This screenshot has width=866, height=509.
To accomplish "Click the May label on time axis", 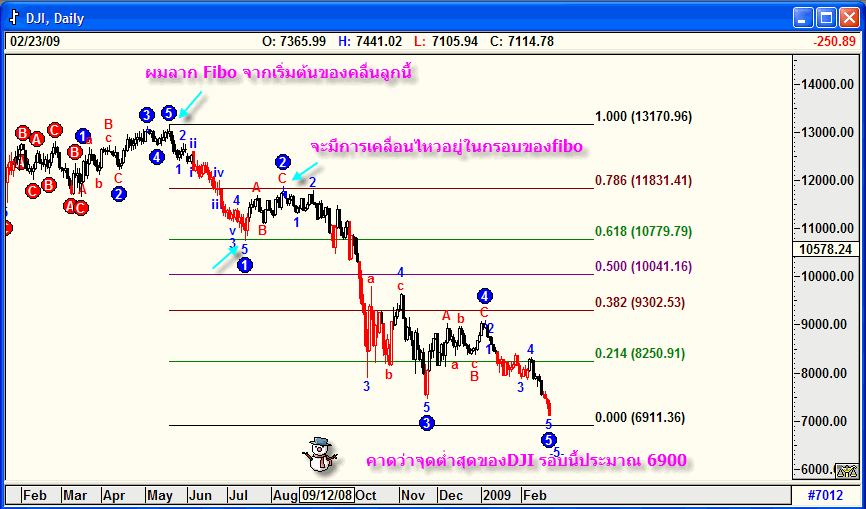I will 160,495.
